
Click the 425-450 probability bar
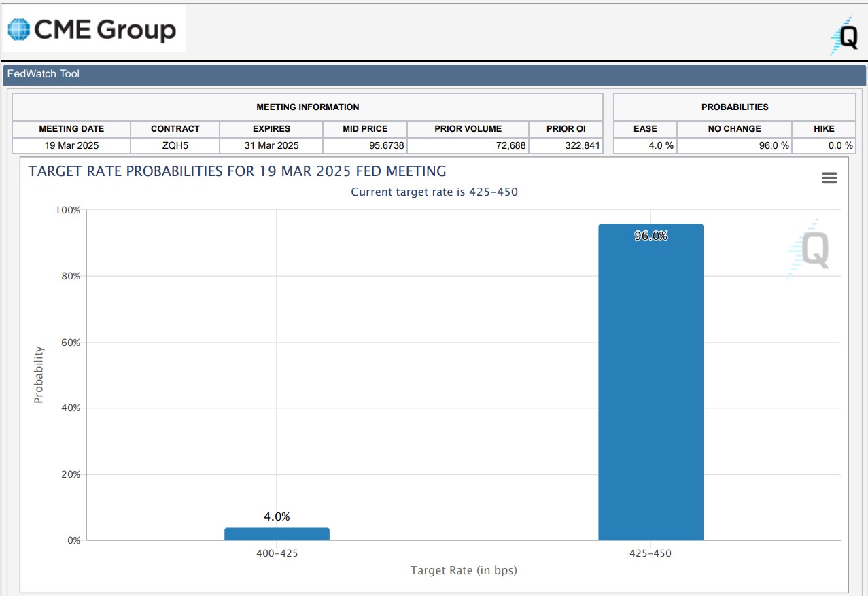[x=650, y=382]
